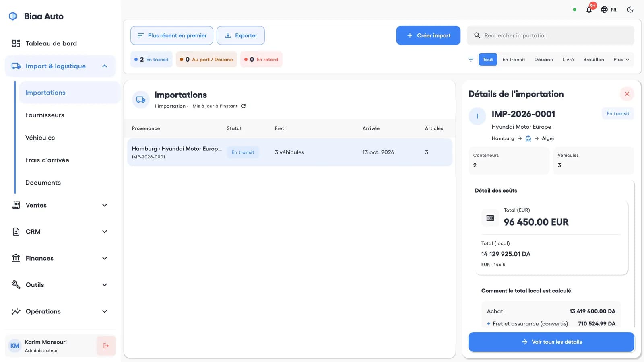
Task: Click the Créer import button
Action: coord(428,35)
